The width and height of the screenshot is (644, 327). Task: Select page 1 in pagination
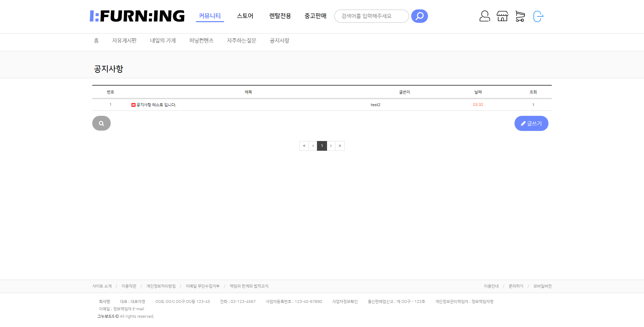(x=322, y=146)
